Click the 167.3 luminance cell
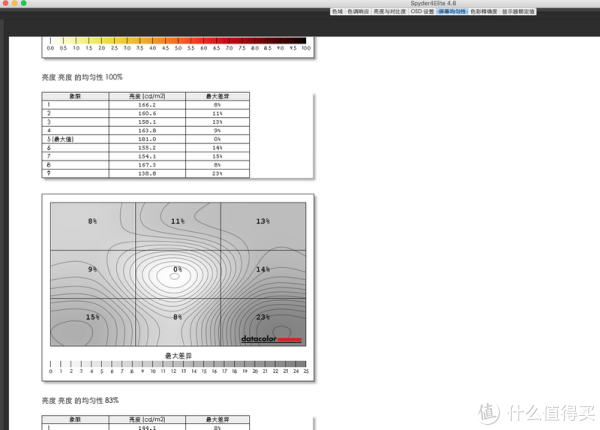 [x=147, y=165]
